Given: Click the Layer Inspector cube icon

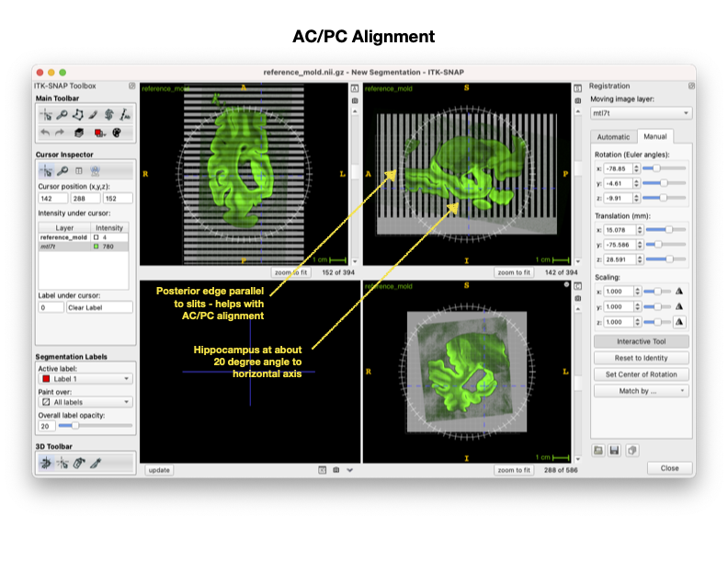Looking at the screenshot, I should (x=79, y=132).
